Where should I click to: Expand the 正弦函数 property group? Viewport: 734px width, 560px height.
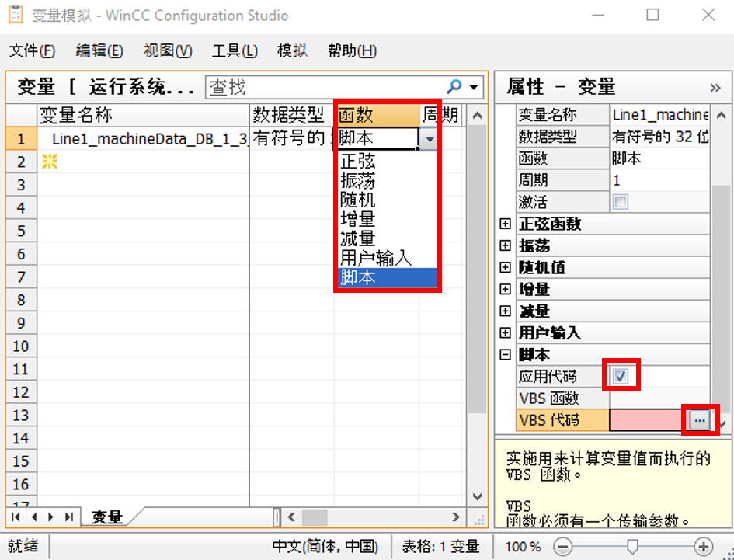pos(505,224)
